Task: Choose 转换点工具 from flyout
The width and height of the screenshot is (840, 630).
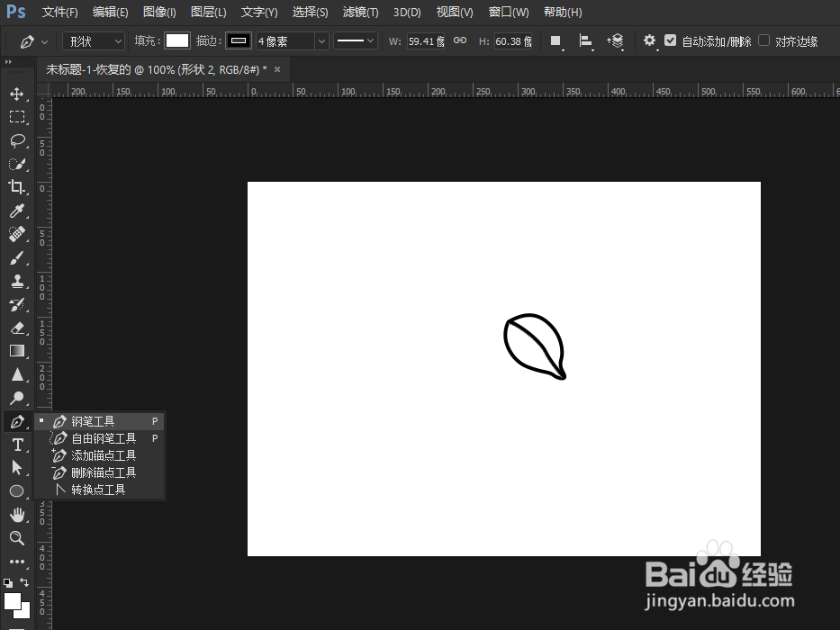Action: pos(100,490)
